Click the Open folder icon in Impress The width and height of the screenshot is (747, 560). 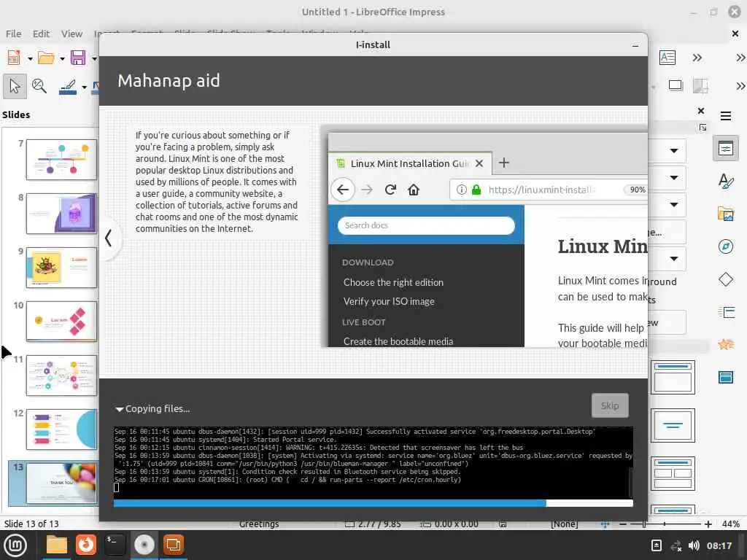pos(46,58)
